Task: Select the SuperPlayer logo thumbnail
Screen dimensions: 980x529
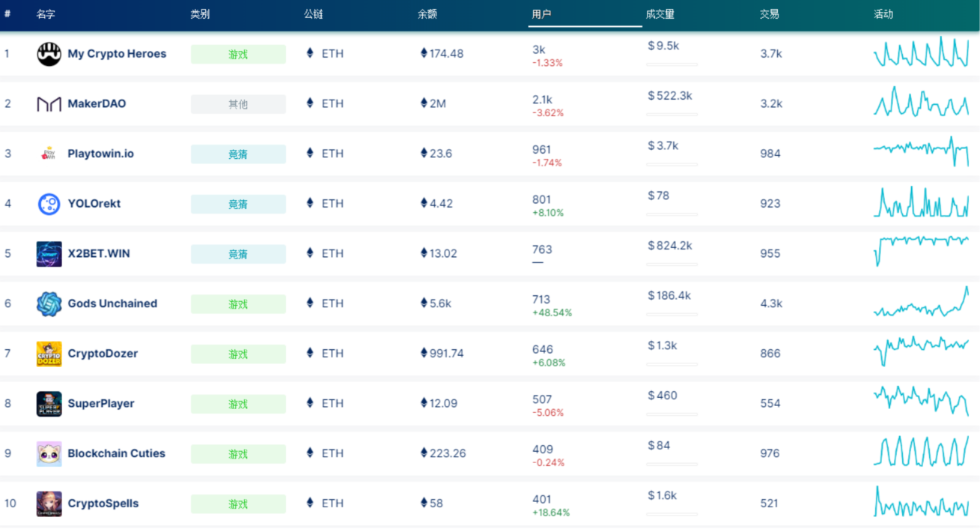Action: pos(49,404)
